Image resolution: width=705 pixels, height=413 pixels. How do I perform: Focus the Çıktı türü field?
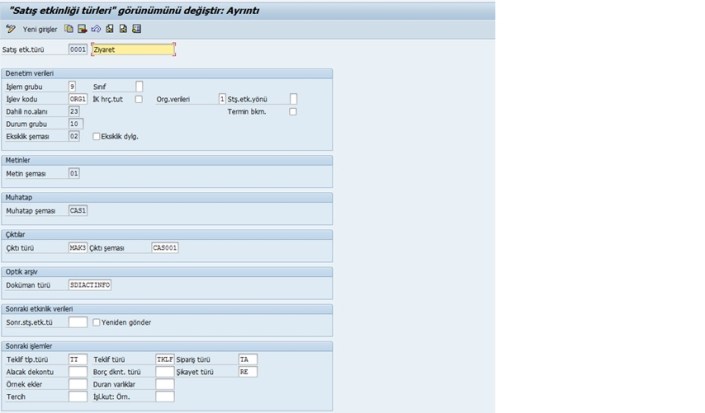77,247
